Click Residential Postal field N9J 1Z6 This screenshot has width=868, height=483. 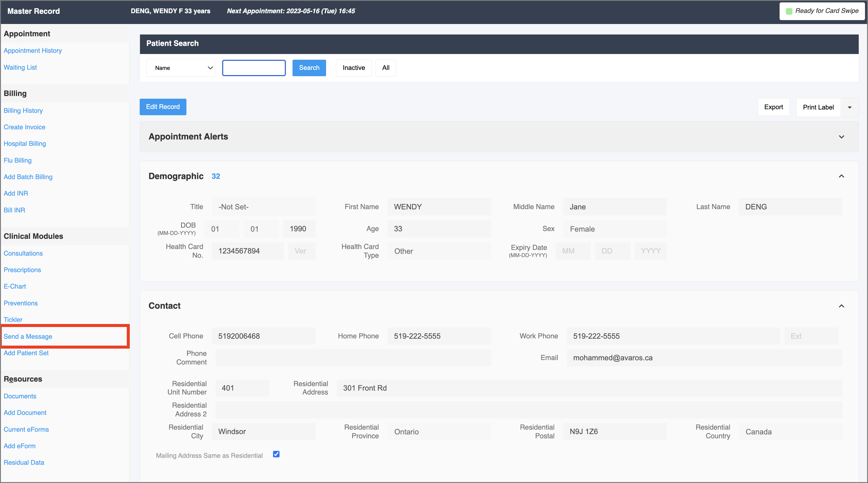click(615, 431)
